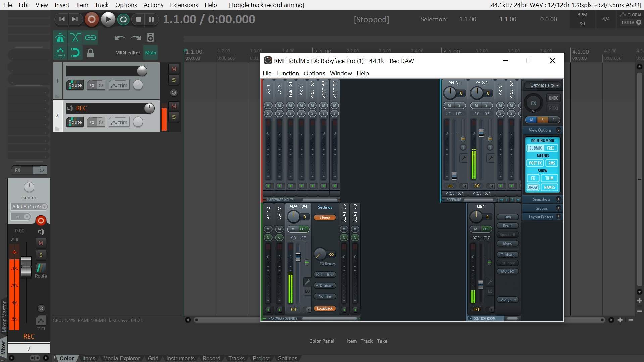
Task: Open Babyface Pro device dropdown
Action: pyautogui.click(x=543, y=85)
